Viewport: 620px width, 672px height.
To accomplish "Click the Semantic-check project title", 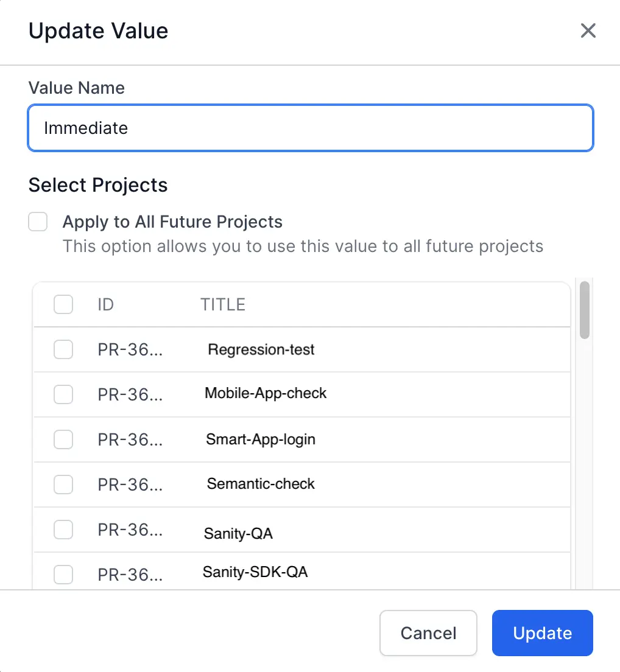I will pyautogui.click(x=261, y=484).
